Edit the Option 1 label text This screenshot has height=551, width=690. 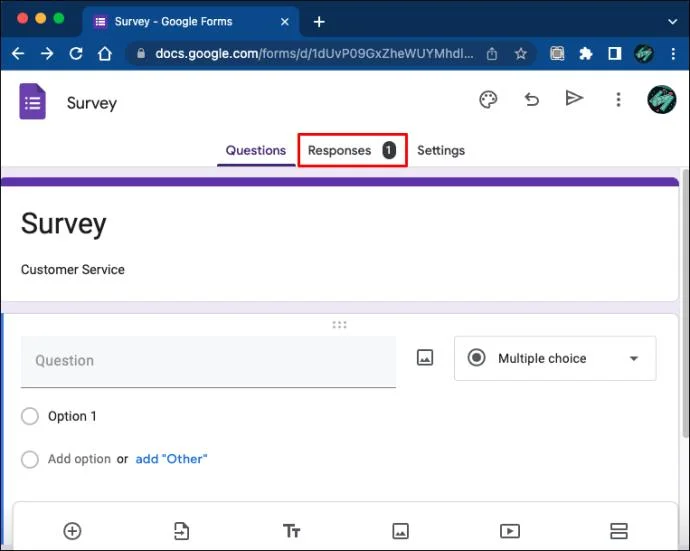pos(72,416)
